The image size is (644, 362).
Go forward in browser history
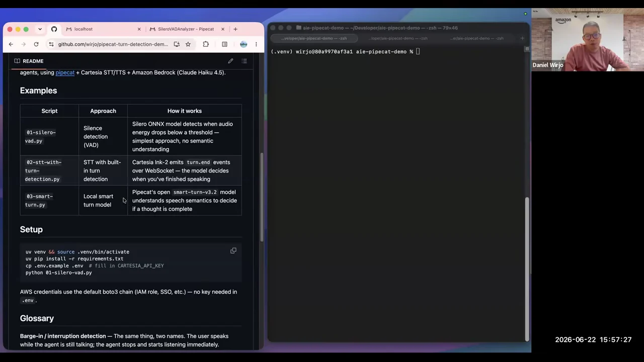23,44
